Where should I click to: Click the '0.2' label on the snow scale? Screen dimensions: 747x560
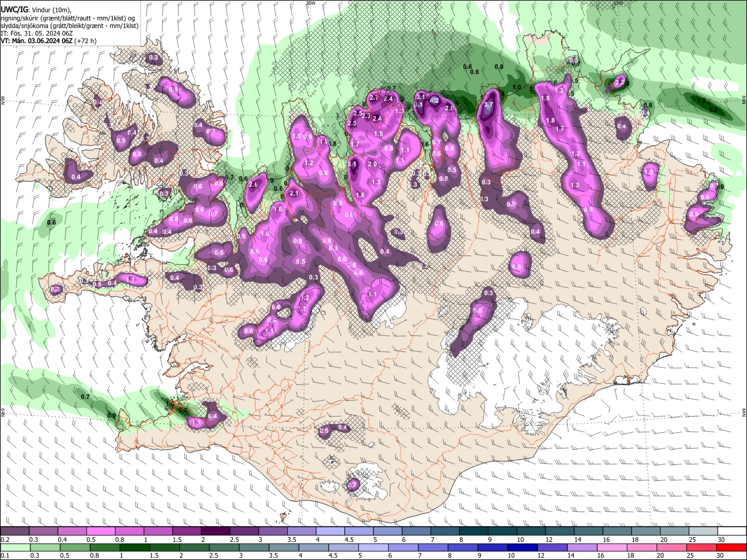click(x=4, y=540)
